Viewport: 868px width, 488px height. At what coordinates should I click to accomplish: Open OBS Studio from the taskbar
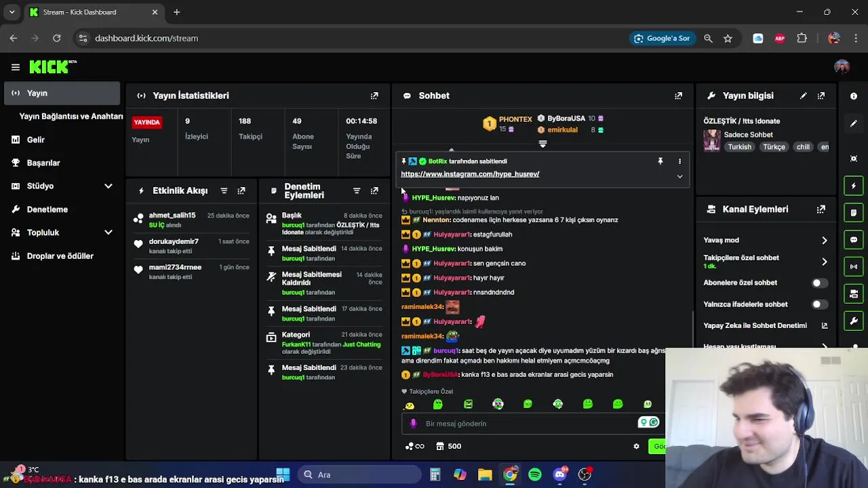click(585, 474)
